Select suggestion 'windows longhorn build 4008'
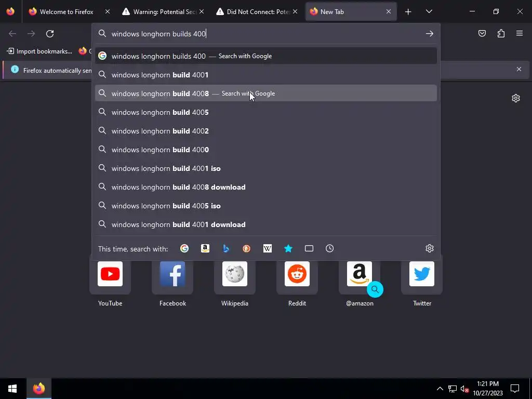The image size is (532, 399). click(266, 94)
